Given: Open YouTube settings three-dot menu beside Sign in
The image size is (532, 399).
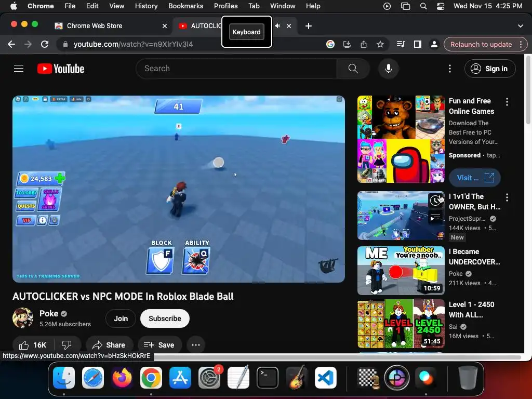Looking at the screenshot, I should pyautogui.click(x=450, y=69).
